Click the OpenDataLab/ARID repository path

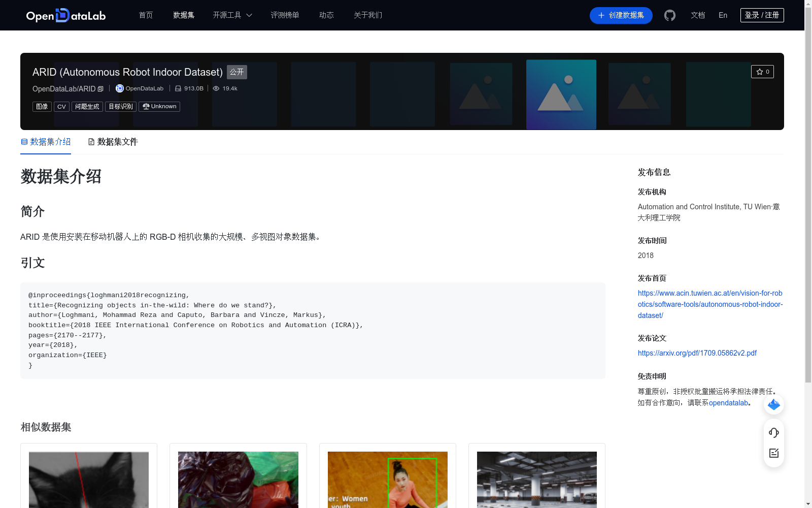click(x=64, y=89)
